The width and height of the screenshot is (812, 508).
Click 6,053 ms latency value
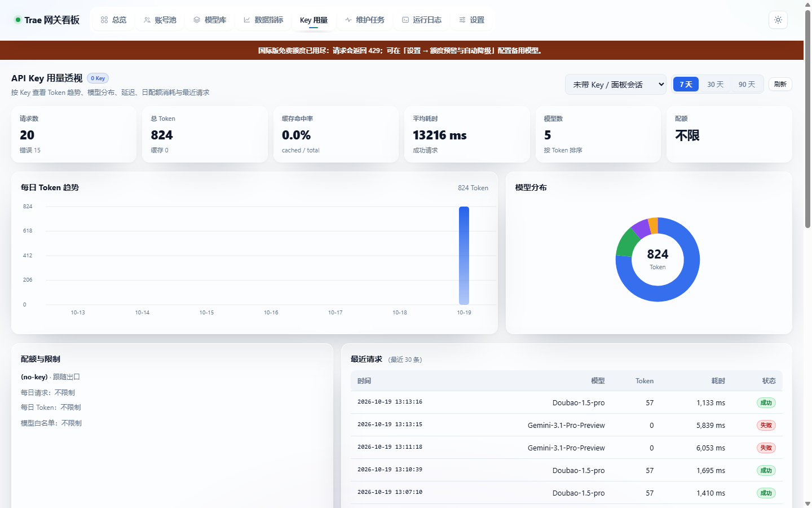click(x=710, y=448)
